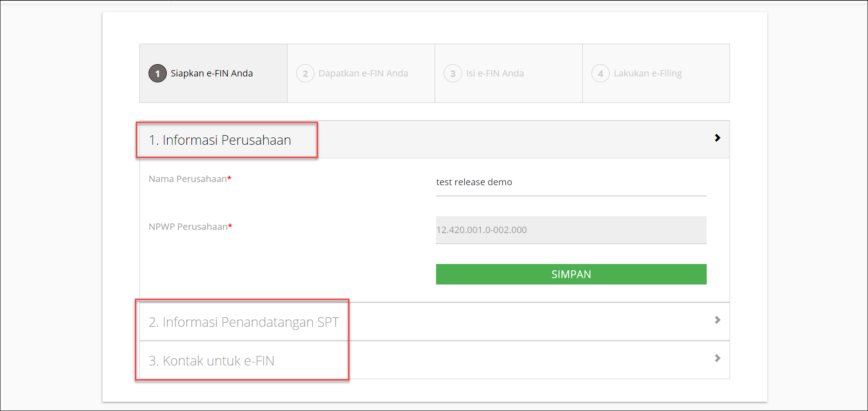Go to Dapatkan e-FIN Anda step
Viewport: 868px width, 411px height.
tap(363, 73)
